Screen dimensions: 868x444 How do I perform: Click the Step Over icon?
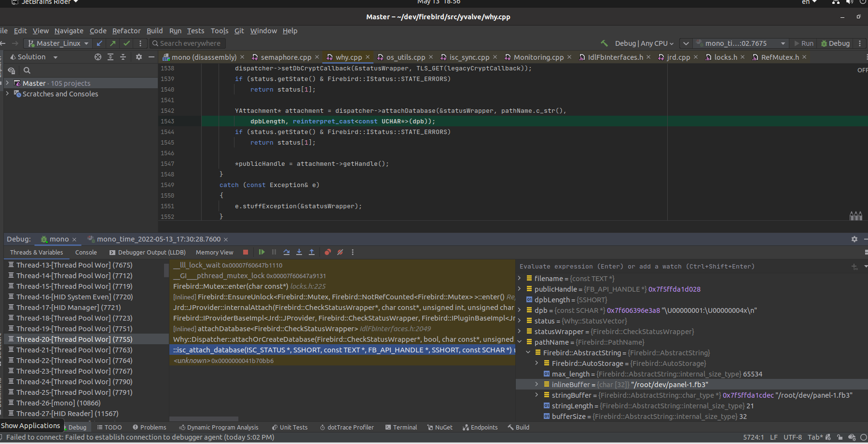coord(287,252)
